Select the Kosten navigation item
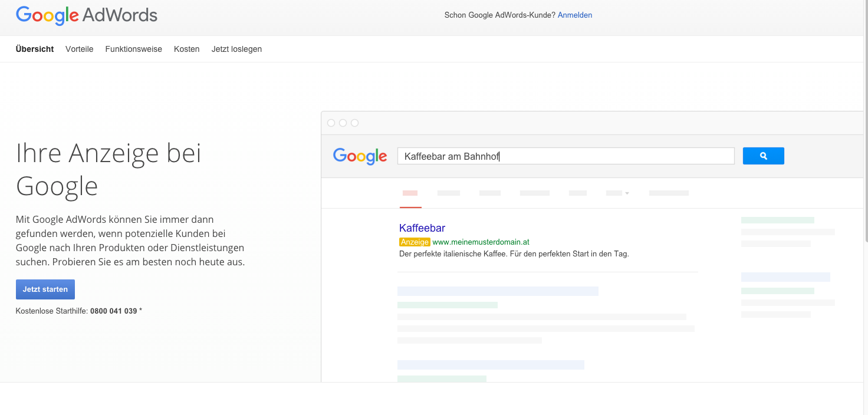This screenshot has width=868, height=415. (x=187, y=49)
